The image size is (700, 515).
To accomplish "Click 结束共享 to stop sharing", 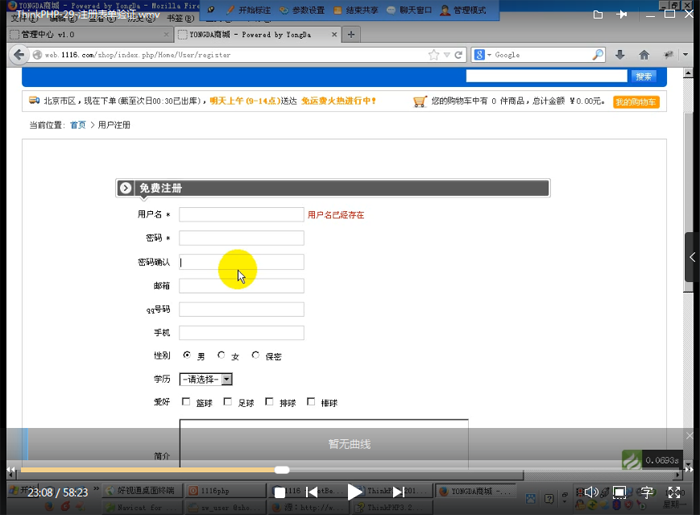I will (356, 10).
